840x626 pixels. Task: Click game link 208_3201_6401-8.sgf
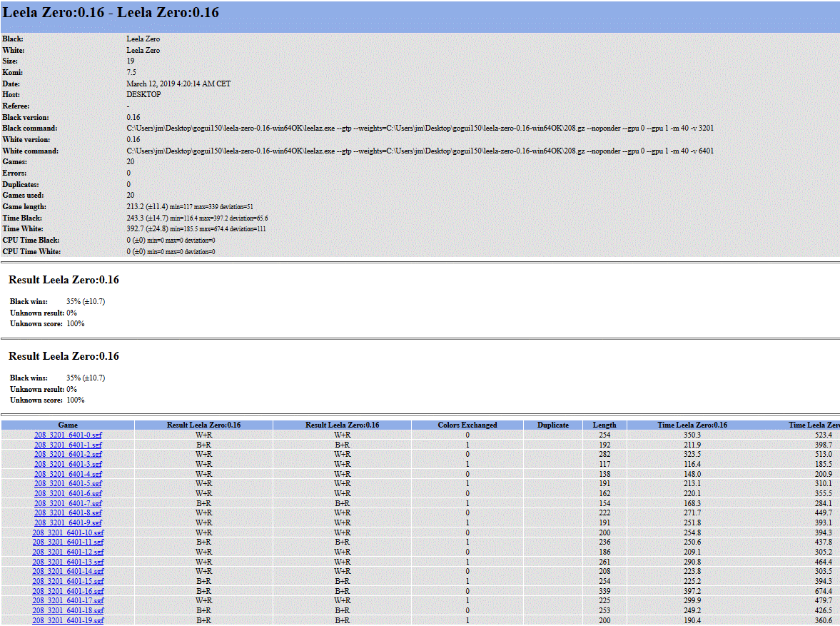(x=68, y=513)
